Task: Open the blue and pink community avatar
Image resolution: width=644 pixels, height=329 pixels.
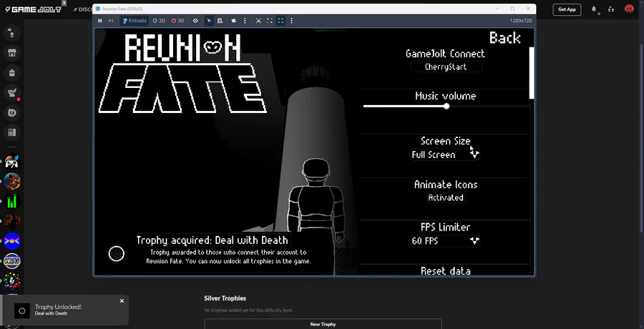Action: click(x=12, y=241)
